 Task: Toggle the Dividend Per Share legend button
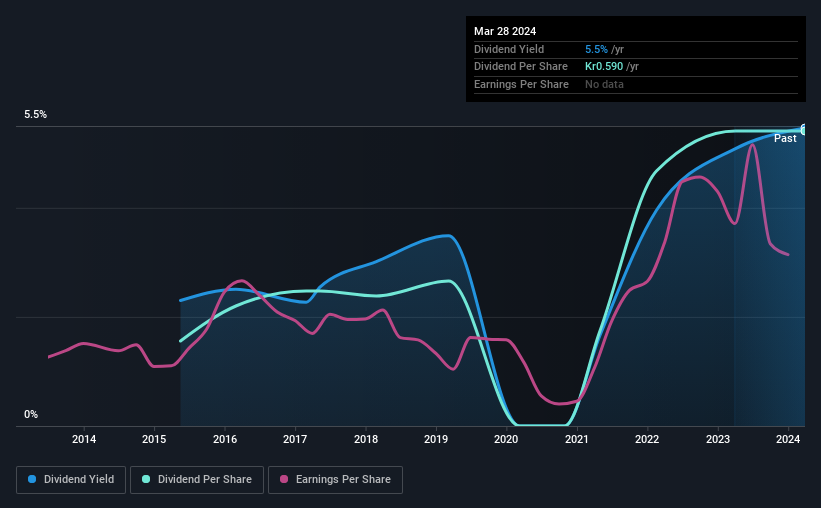pos(197,479)
